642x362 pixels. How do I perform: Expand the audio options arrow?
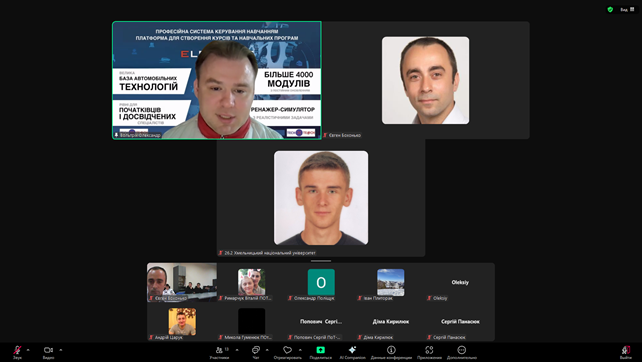pyautogui.click(x=28, y=350)
